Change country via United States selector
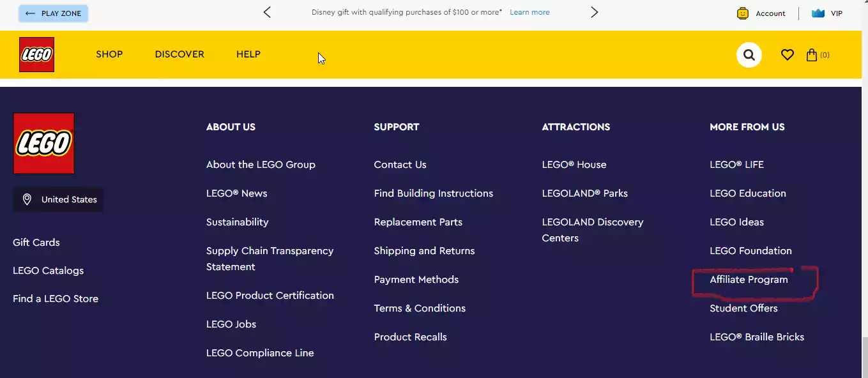The image size is (868, 378). coord(58,200)
